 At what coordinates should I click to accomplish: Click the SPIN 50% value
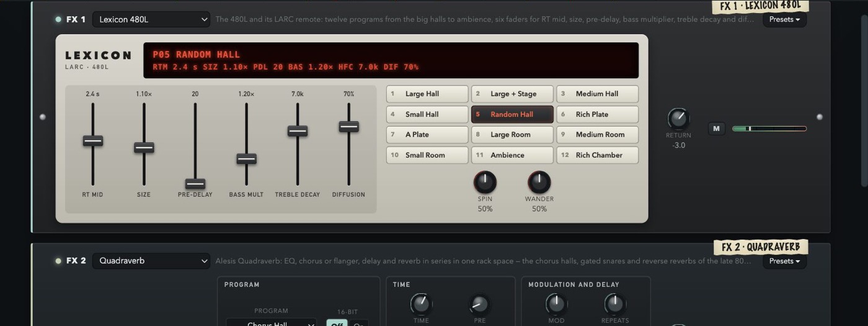485,209
